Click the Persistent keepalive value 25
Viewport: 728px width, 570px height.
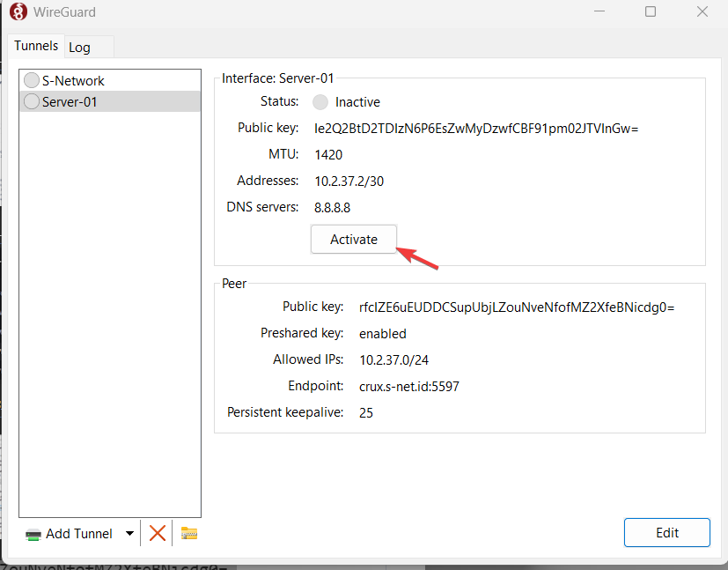pyautogui.click(x=366, y=413)
